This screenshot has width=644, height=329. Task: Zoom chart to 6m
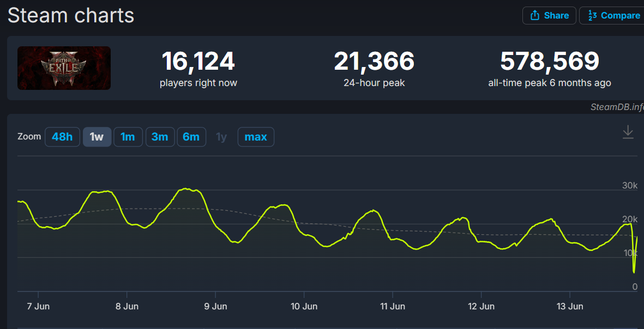[x=191, y=137]
